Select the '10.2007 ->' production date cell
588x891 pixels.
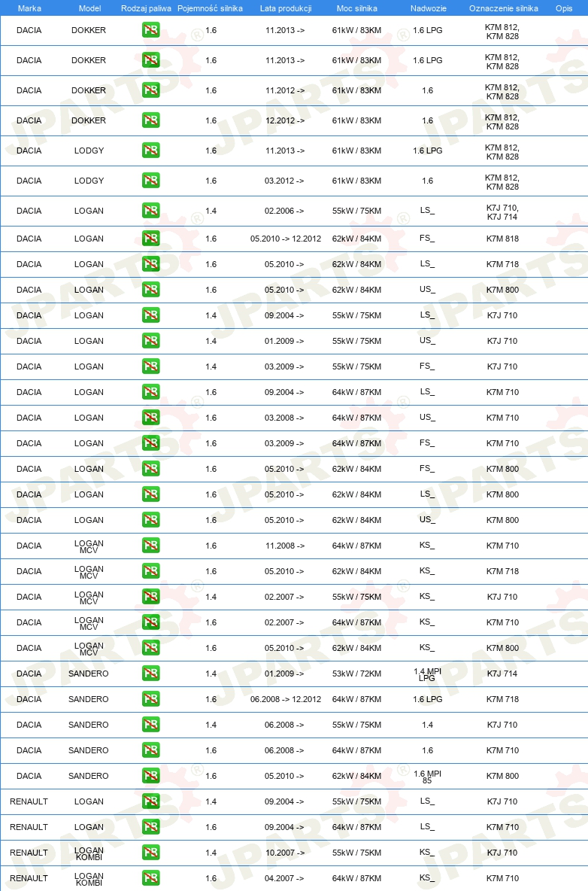(x=285, y=853)
